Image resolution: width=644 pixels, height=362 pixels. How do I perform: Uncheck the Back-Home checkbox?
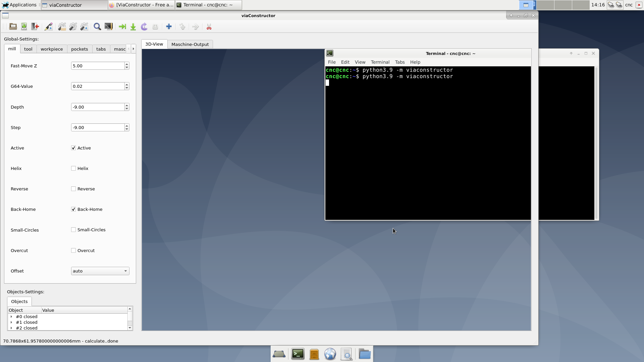pos(73,209)
